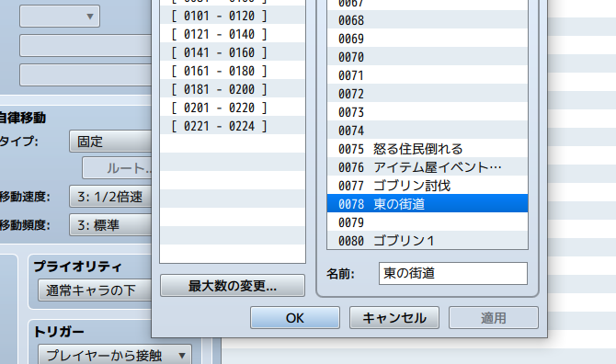The image size is (616, 364).
Task: Open the タイプ dropdown 固定
Action: pos(110,142)
